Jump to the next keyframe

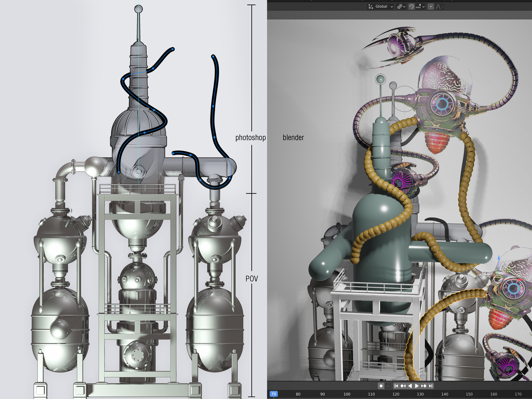[x=424, y=386]
